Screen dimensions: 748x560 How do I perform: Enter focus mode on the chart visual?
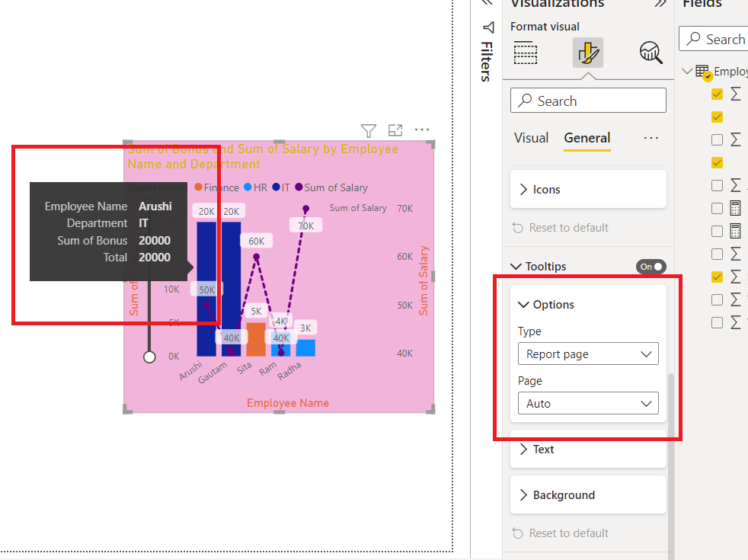point(395,130)
